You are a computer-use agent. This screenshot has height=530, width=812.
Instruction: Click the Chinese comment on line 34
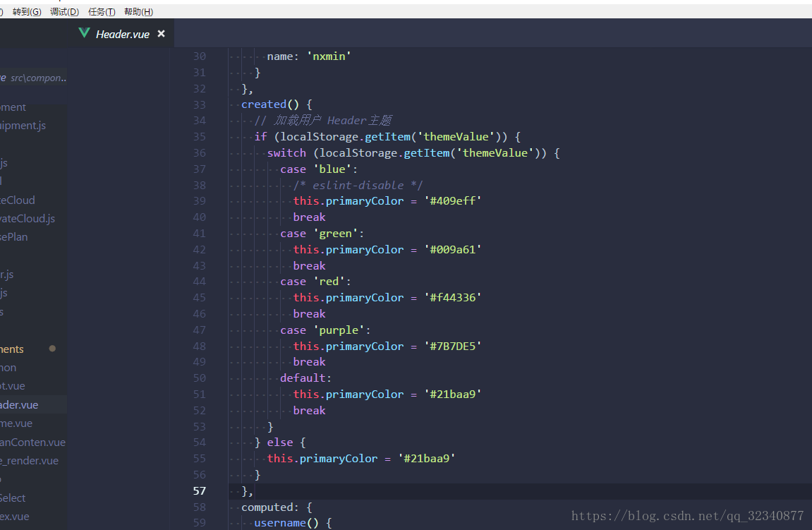tap(323, 121)
